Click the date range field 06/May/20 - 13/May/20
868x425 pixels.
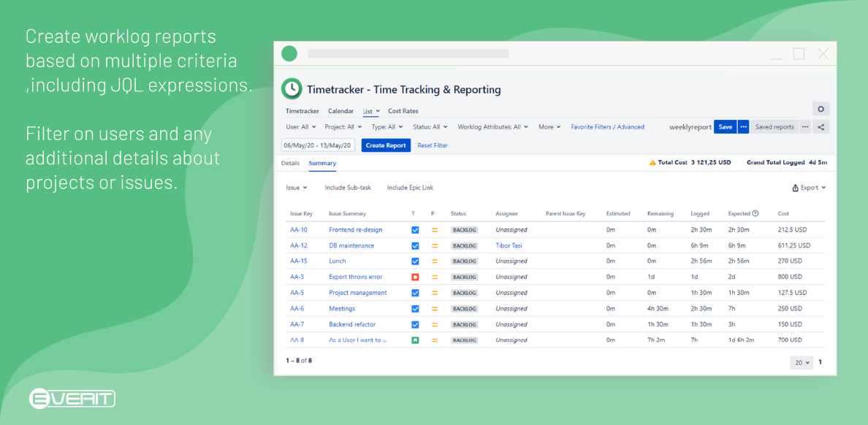point(318,145)
